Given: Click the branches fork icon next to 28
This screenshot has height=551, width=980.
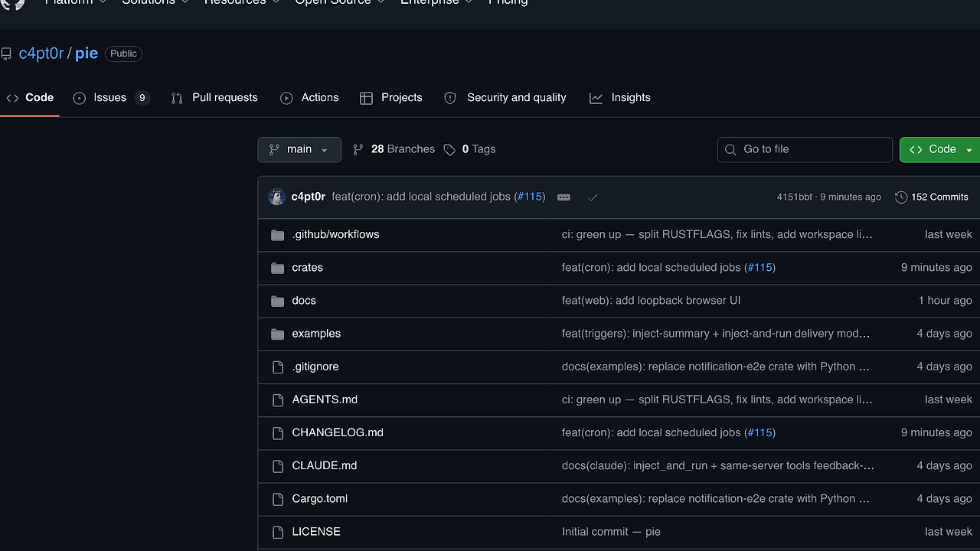Looking at the screenshot, I should pyautogui.click(x=358, y=150).
